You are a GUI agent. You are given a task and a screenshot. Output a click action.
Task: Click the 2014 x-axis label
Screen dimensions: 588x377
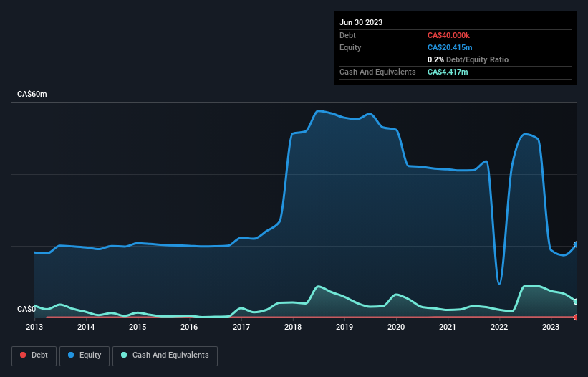86,327
